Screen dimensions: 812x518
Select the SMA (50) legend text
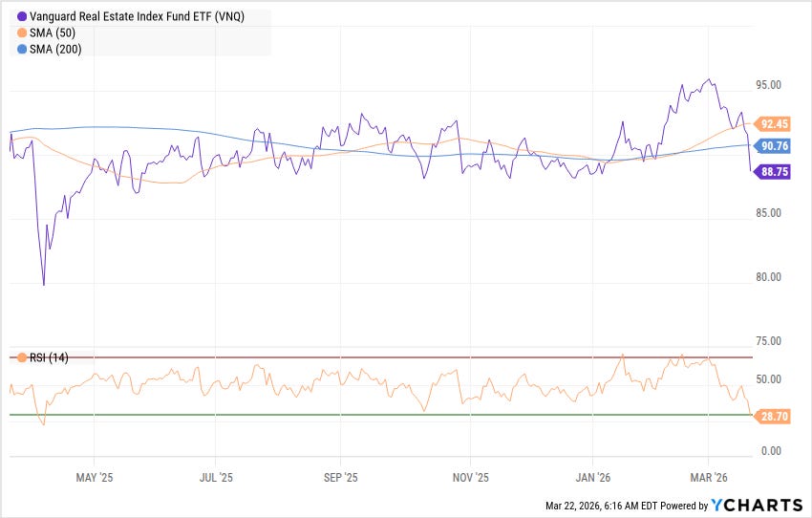point(53,33)
